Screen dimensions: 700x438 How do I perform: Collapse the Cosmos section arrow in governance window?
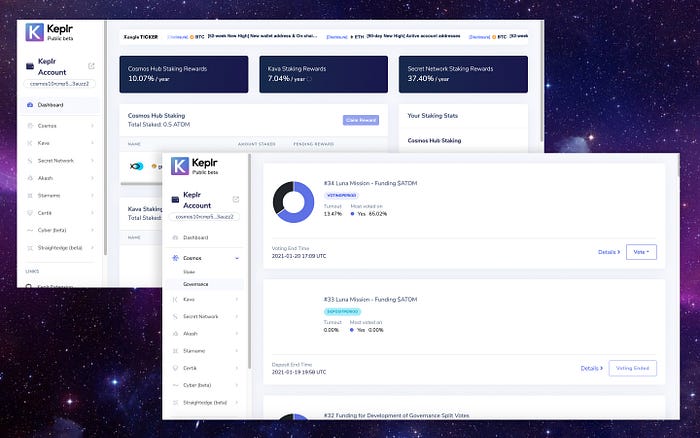[237, 258]
